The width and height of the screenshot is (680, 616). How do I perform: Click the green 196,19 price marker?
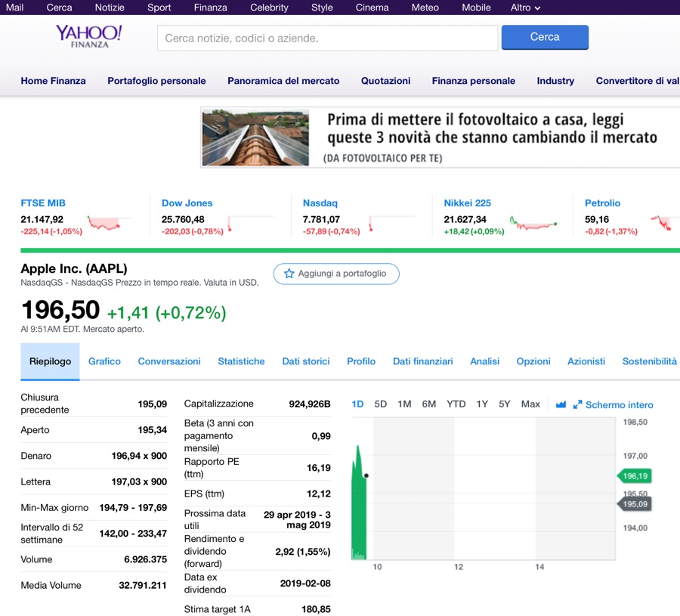(x=635, y=476)
